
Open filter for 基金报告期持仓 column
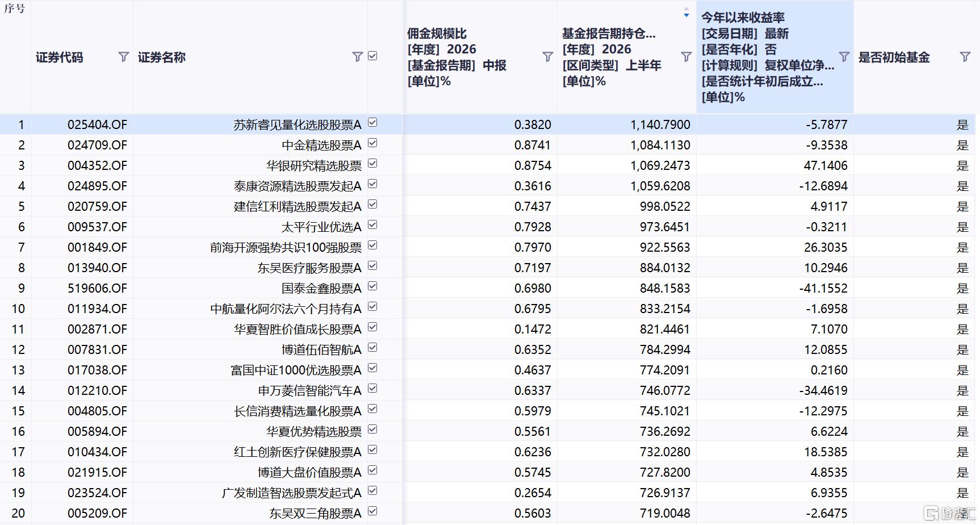(x=686, y=56)
